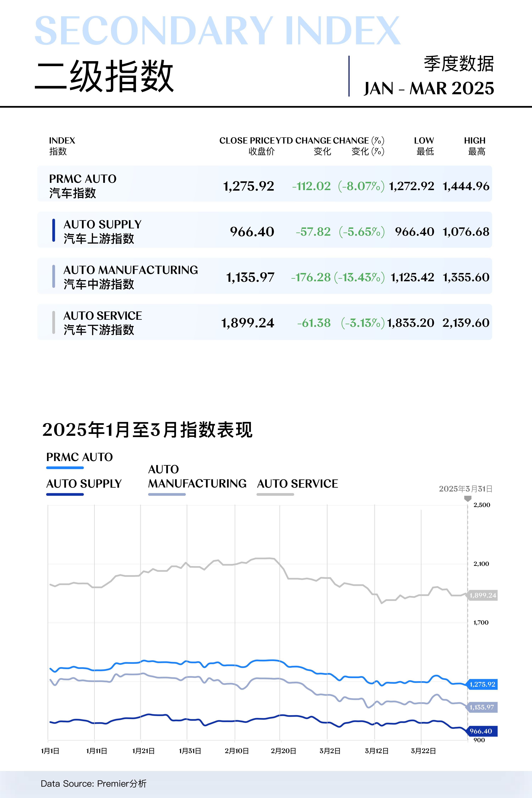Click the 1,135.97 value tag on chart
532x798 pixels.
482,707
